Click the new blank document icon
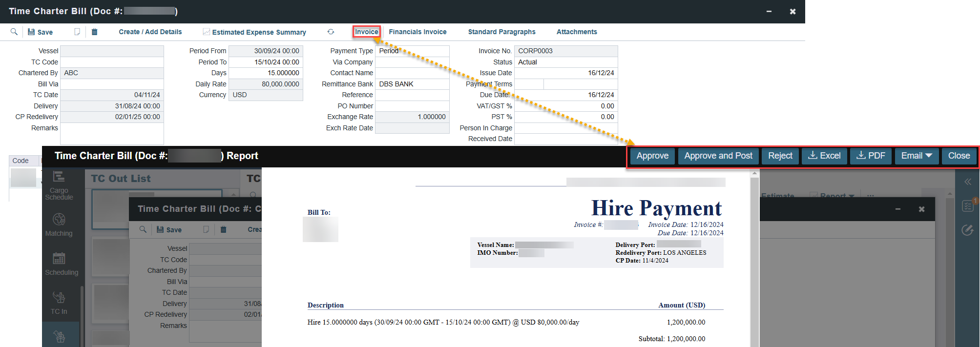This screenshot has width=980, height=347. [77, 32]
